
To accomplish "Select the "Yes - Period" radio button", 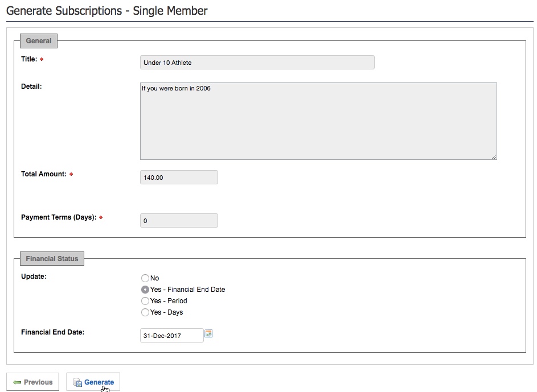I will 145,301.
